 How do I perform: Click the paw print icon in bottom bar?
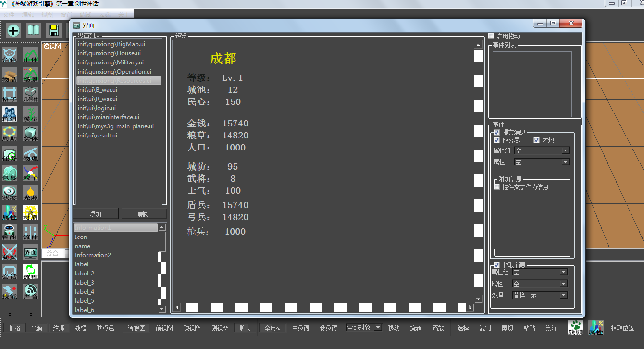(576, 327)
